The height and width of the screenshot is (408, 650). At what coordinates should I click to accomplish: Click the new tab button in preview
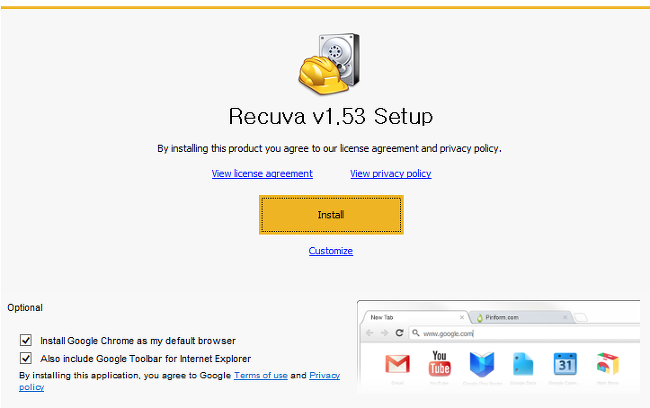pyautogui.click(x=581, y=318)
